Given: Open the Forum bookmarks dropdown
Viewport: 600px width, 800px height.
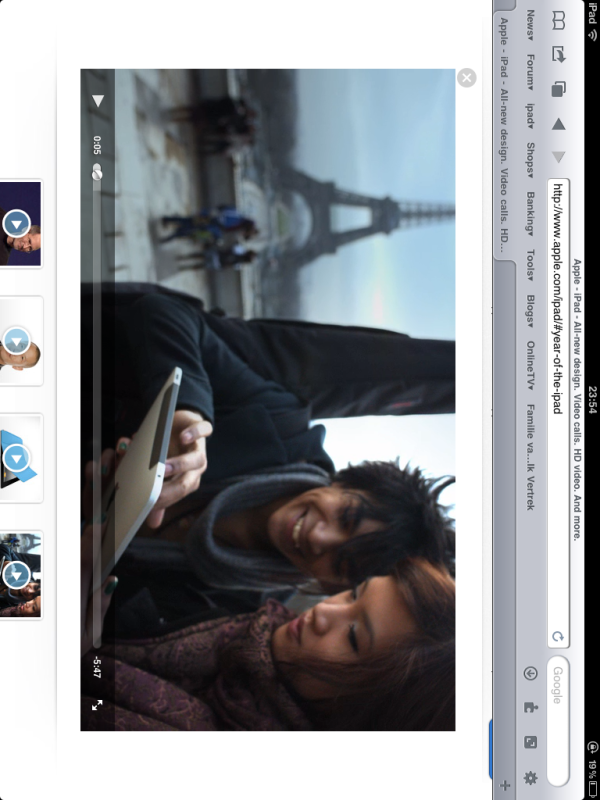Looking at the screenshot, I should [531, 72].
